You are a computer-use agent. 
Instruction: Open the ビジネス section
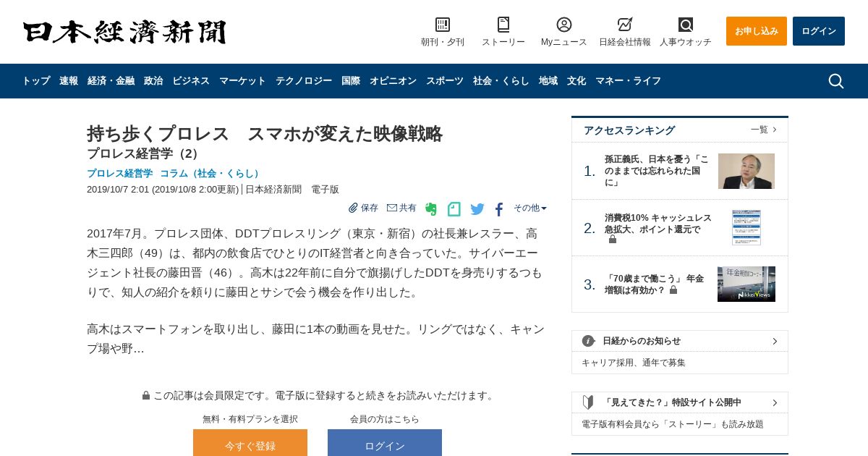tap(191, 81)
